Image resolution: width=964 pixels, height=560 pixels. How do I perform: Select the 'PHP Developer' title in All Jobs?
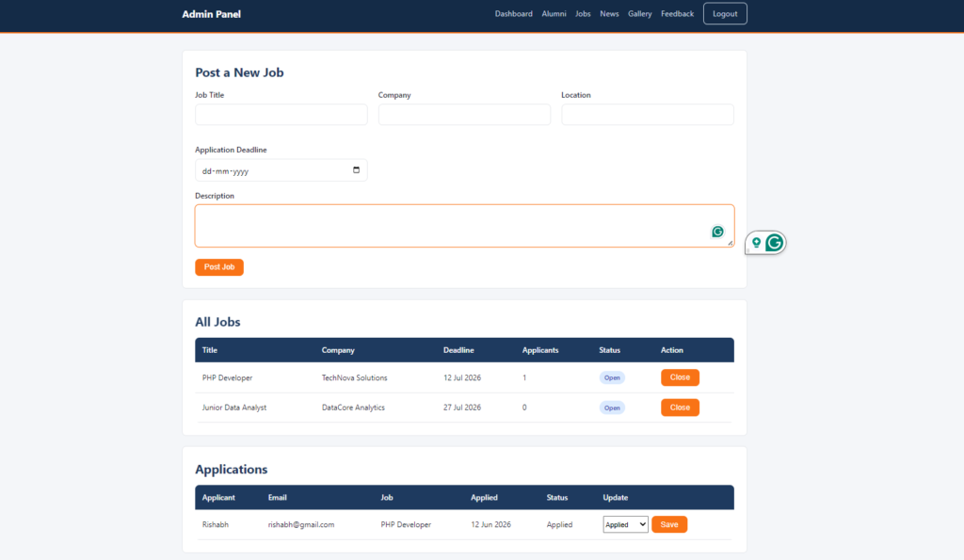(x=228, y=378)
